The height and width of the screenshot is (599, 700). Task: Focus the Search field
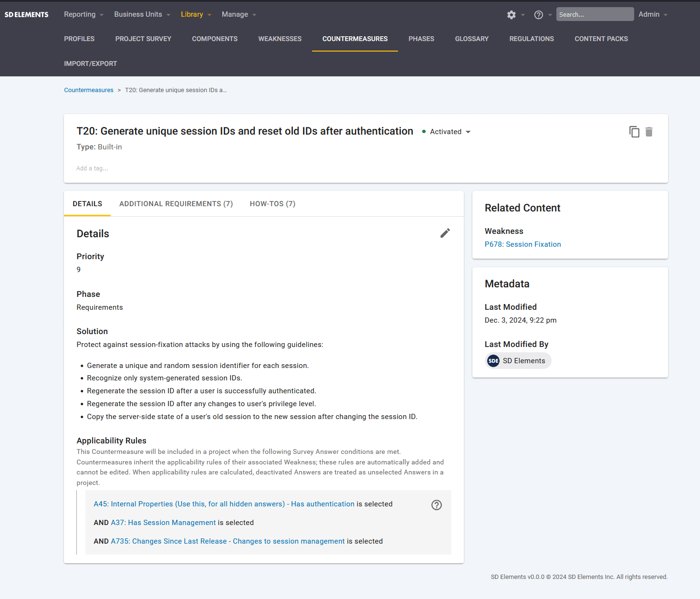(x=595, y=14)
